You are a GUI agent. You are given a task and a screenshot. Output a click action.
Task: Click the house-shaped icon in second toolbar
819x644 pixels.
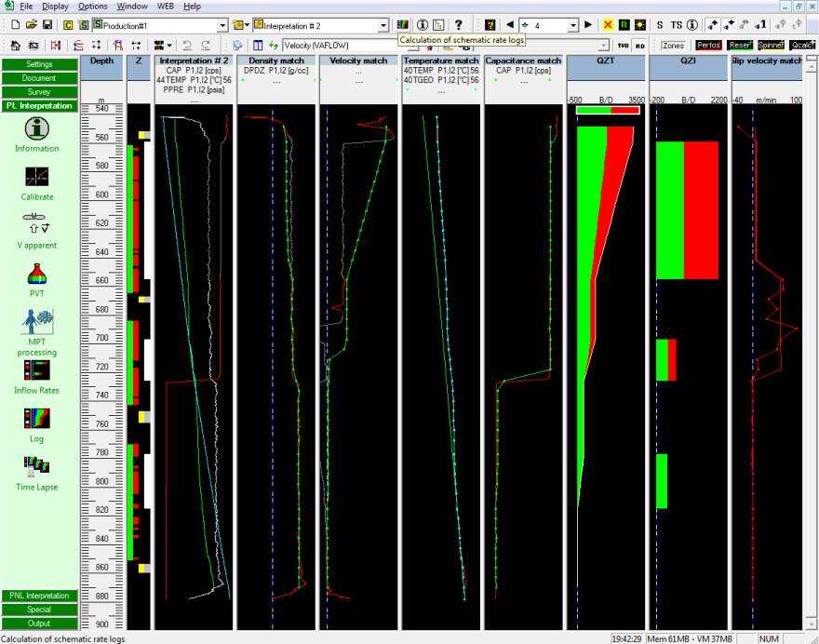click(x=15, y=46)
